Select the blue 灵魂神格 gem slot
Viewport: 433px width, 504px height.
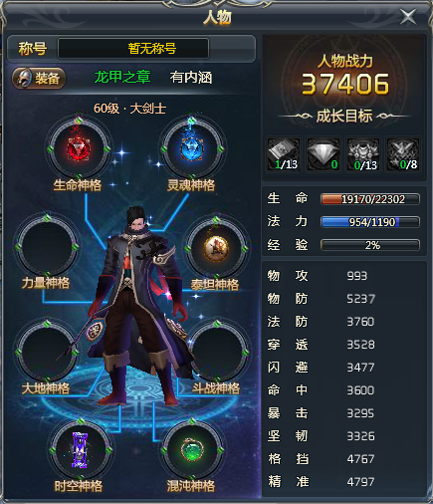[192, 149]
